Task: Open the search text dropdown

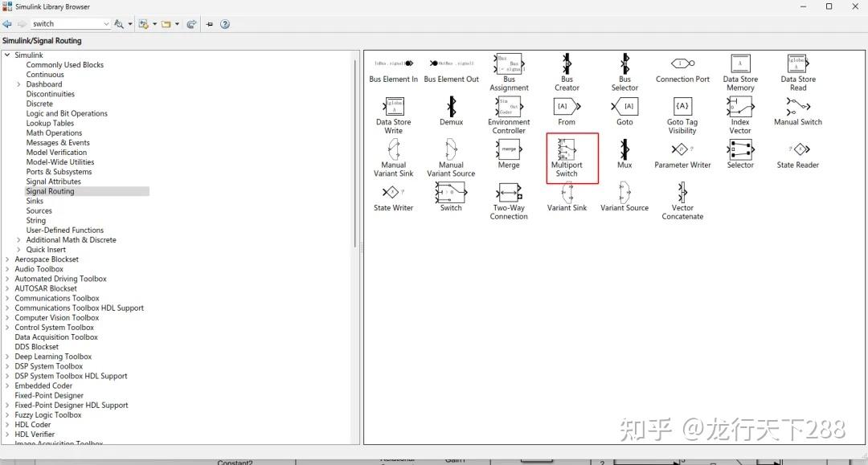Action: coord(104,23)
